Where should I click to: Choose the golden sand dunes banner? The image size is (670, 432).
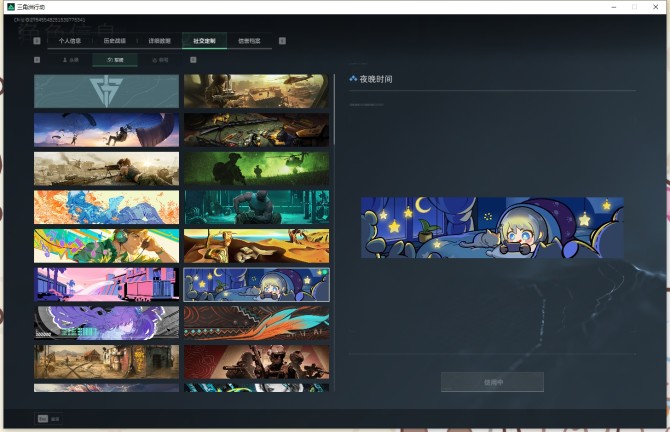click(256, 246)
